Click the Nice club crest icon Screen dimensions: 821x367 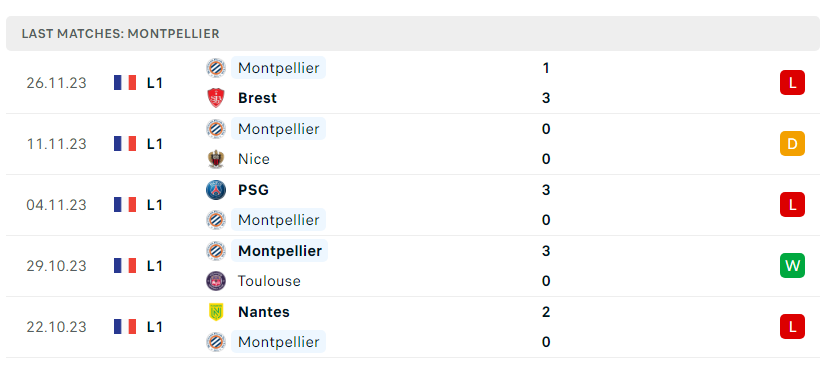[216, 159]
